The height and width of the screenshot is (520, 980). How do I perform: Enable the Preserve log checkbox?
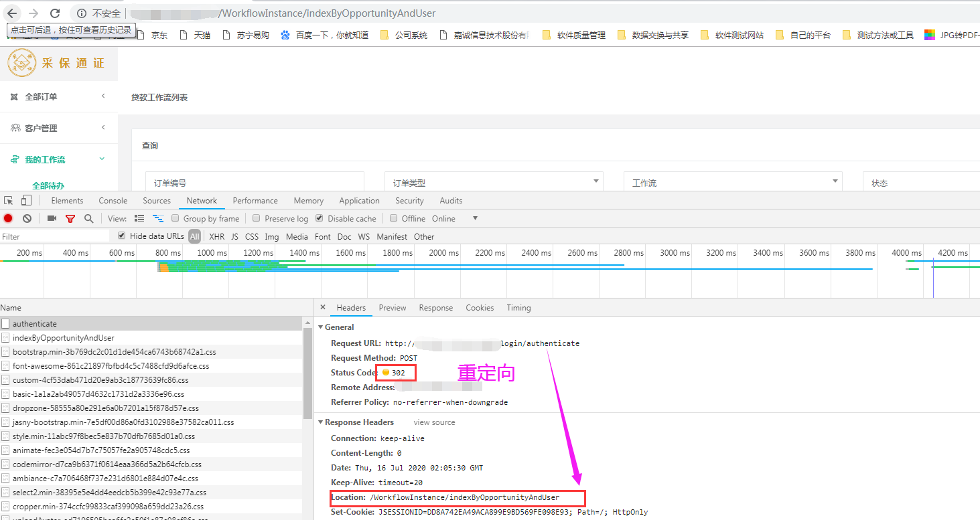pyautogui.click(x=257, y=218)
